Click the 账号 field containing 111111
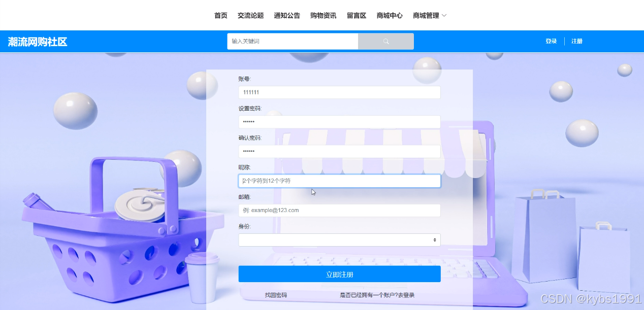644x310 pixels. [x=339, y=92]
